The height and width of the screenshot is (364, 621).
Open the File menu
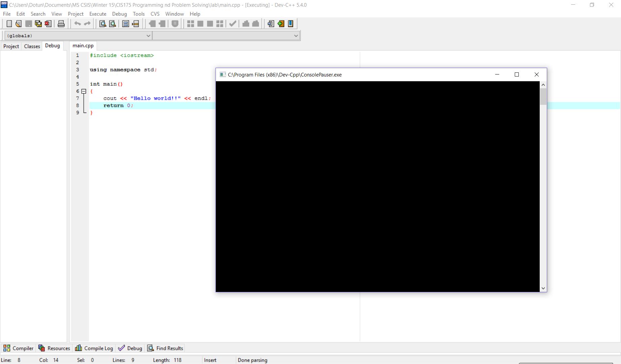point(7,14)
